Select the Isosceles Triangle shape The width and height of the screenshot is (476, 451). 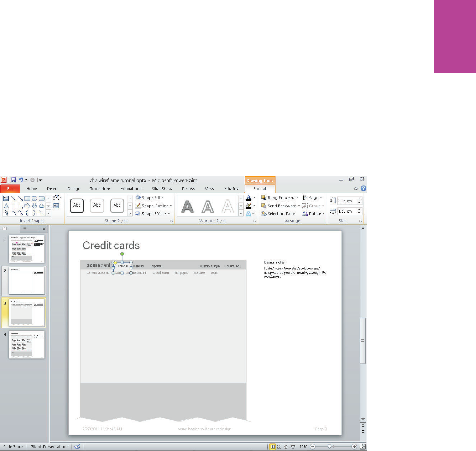(6, 206)
